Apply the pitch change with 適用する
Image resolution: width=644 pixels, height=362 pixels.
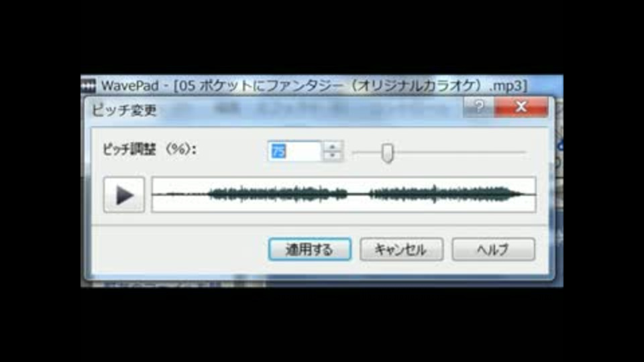click(310, 249)
